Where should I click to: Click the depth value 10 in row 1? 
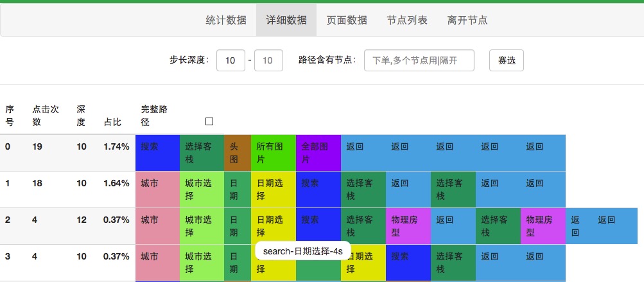[82, 183]
